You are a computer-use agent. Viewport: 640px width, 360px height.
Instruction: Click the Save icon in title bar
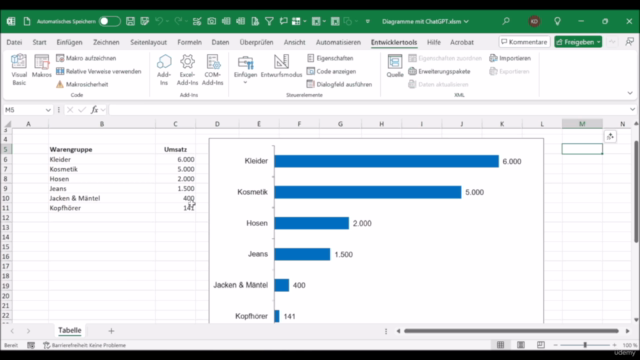(x=130, y=22)
